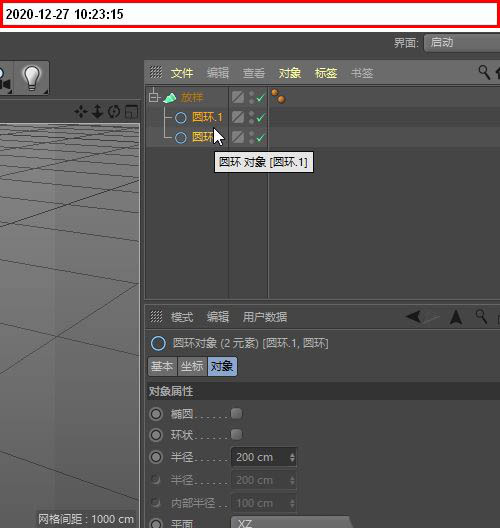500x528 pixels.
Task: Click the layer square icon on 放样 row
Action: point(238,98)
